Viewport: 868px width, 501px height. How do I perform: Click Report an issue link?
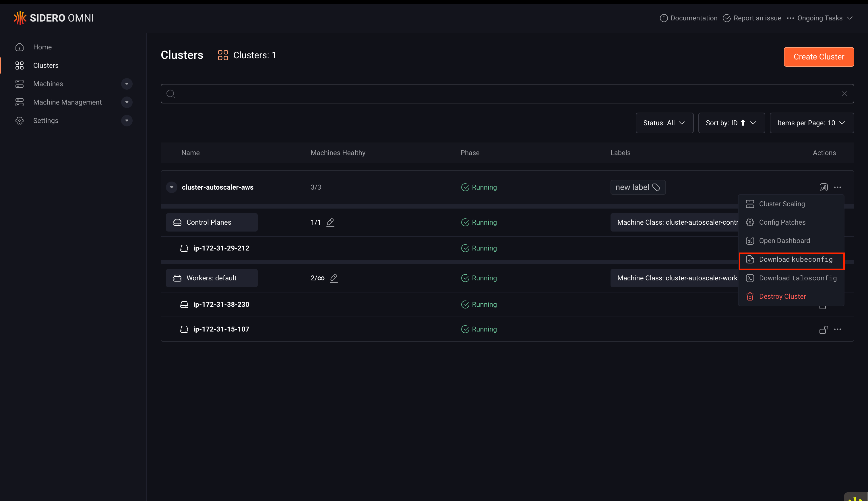(x=752, y=18)
